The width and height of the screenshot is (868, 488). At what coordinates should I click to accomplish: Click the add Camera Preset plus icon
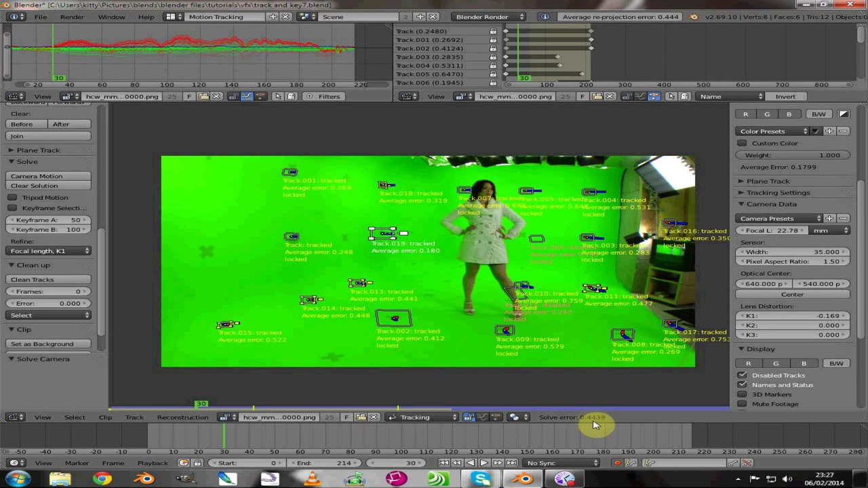pos(829,218)
